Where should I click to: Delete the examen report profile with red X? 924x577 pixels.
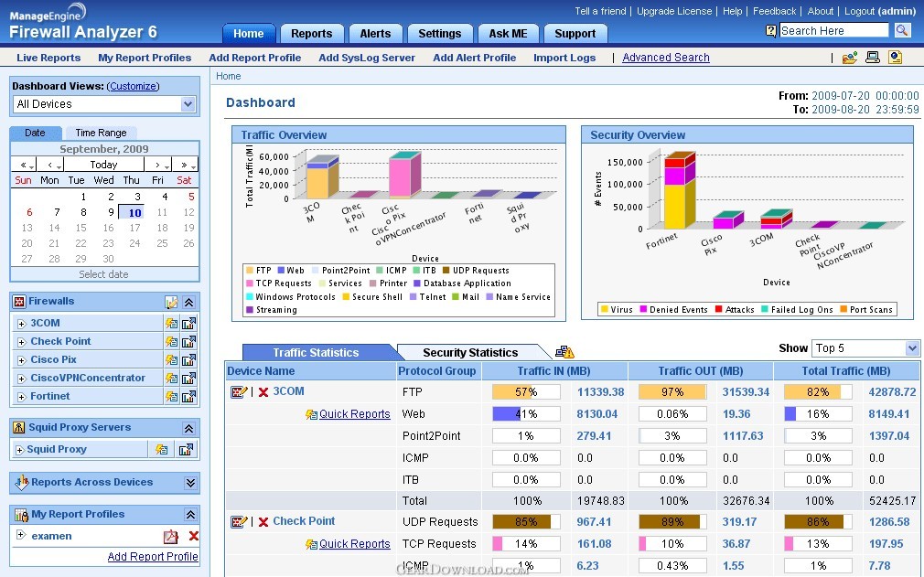click(x=193, y=536)
